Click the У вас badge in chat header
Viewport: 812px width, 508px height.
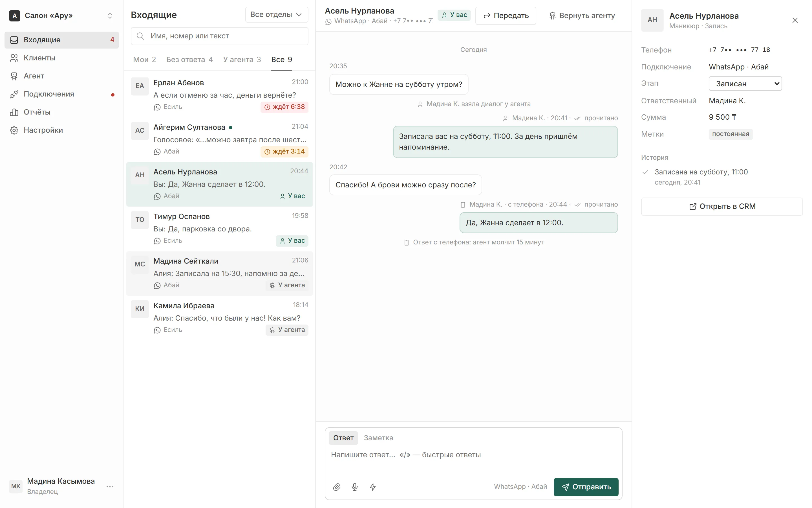point(454,15)
